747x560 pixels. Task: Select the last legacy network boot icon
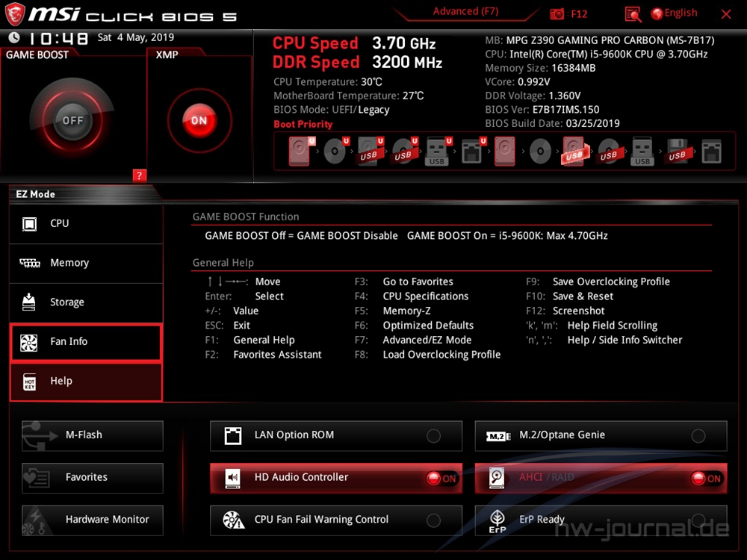pos(711,152)
